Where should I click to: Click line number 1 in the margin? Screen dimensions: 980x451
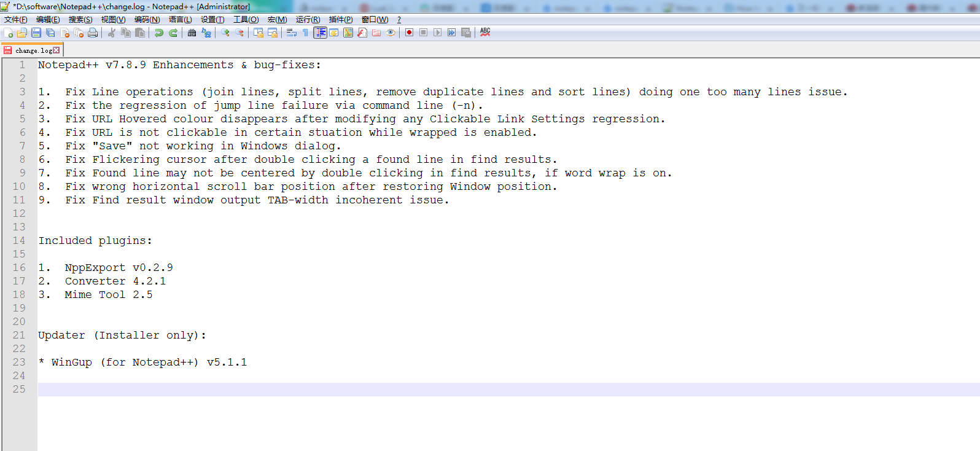22,65
